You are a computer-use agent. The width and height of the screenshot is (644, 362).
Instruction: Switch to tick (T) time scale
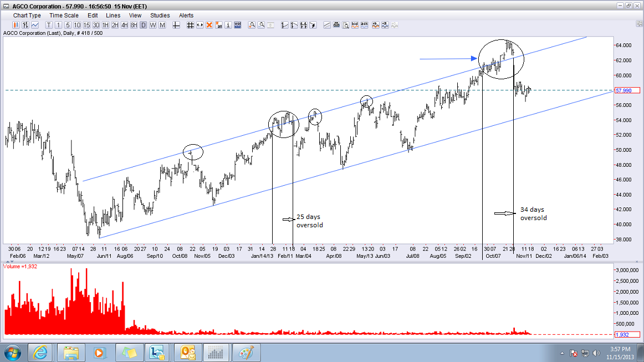(49, 25)
